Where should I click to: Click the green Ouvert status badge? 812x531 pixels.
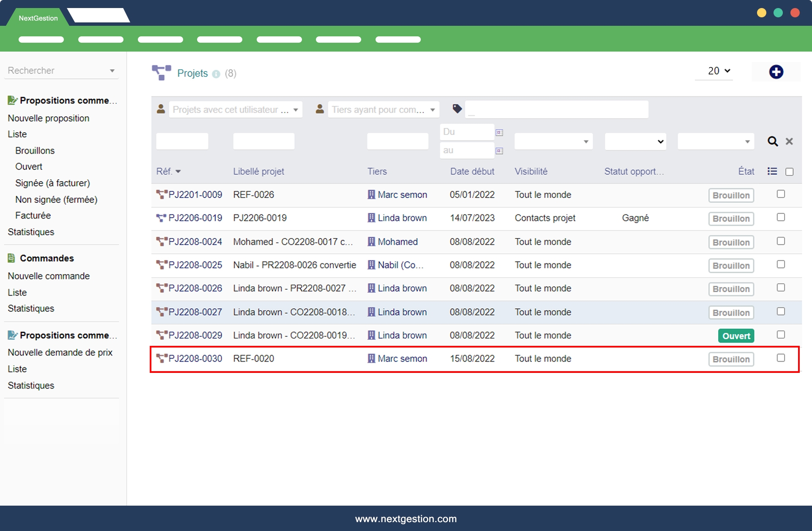(x=736, y=336)
